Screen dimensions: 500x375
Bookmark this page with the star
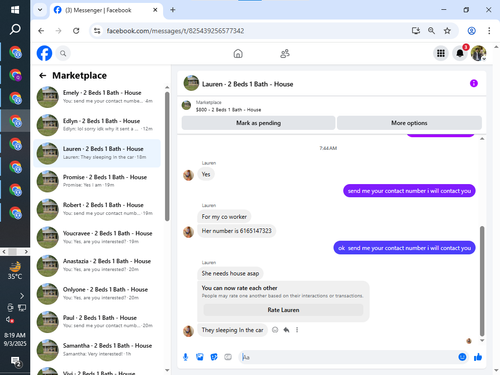coord(447,31)
